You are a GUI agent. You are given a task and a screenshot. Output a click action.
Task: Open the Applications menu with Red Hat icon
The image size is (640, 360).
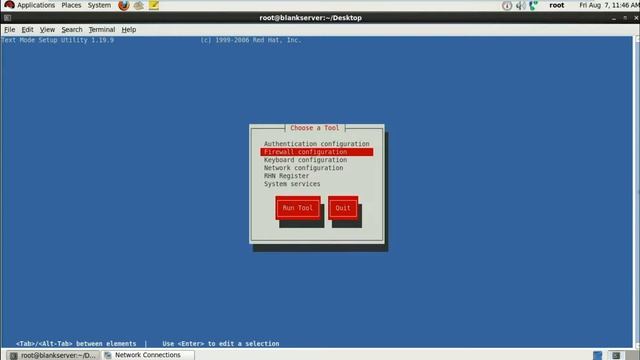coord(29,5)
